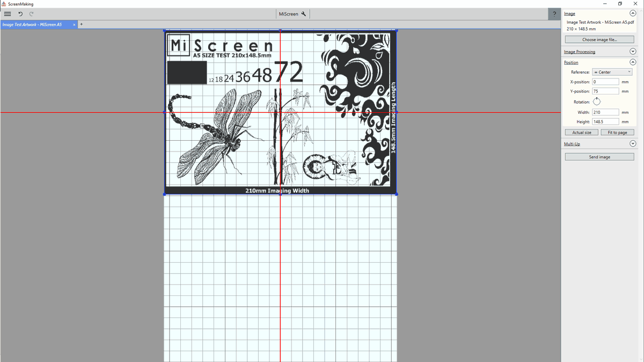
Task: Click the Image Processing section header
Action: point(580,52)
